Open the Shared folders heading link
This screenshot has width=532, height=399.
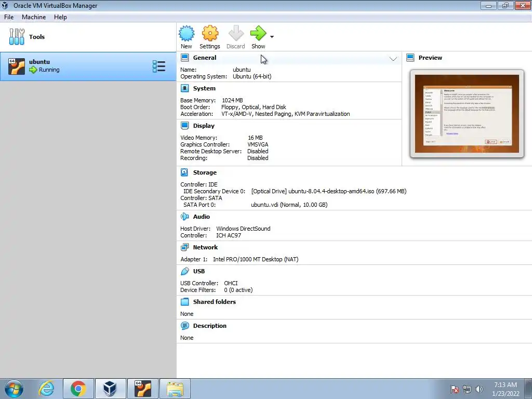215,302
